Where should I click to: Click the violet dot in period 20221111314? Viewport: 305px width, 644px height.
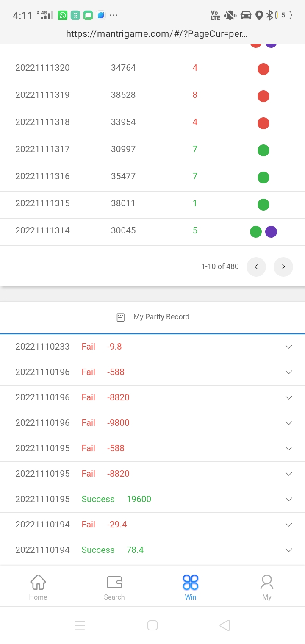click(x=271, y=232)
